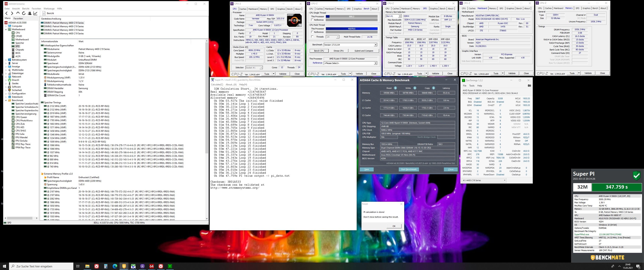The height and width of the screenshot is (270, 644).
Task: Open the graph chart icon in AIDA64 toolbar
Action: [36, 13]
